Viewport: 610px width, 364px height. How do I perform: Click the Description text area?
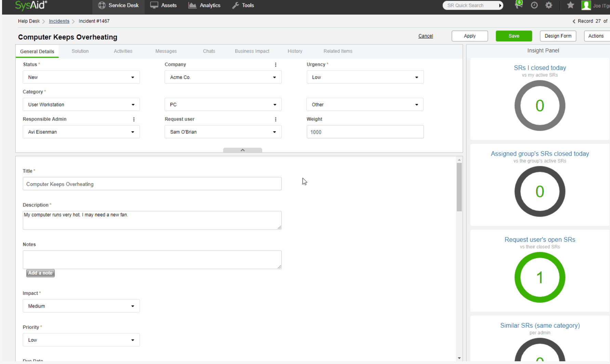pyautogui.click(x=152, y=220)
